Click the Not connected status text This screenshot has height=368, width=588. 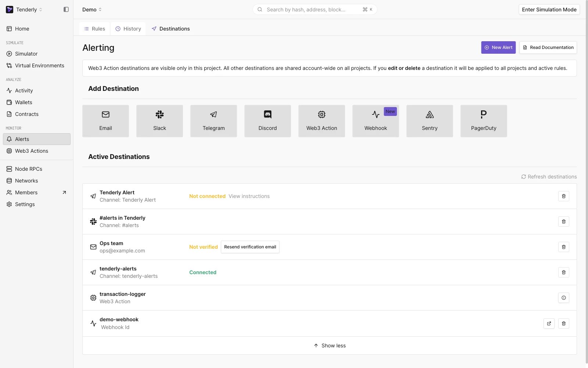207,196
